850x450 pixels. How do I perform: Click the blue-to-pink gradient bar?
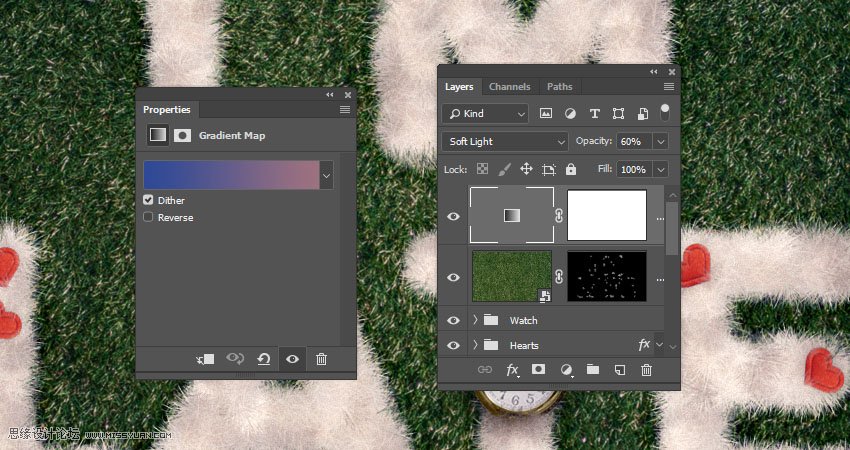point(230,175)
